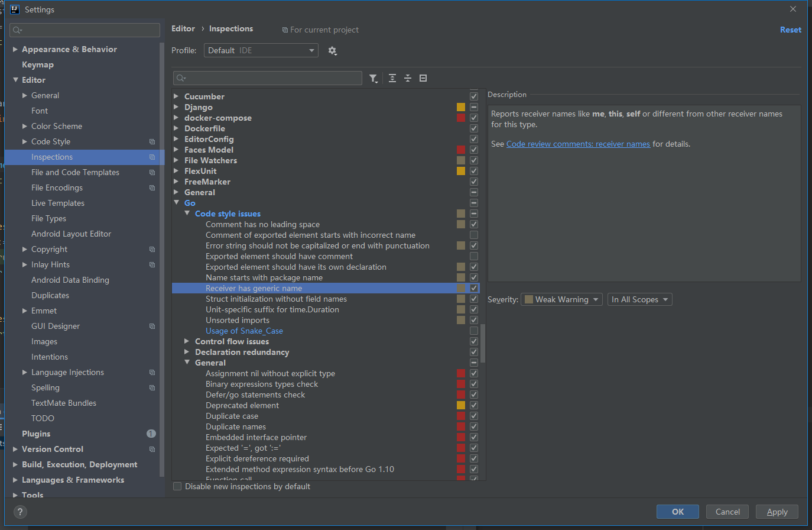
Task: Expand Languages & Frameworks settings section
Action: 15,480
